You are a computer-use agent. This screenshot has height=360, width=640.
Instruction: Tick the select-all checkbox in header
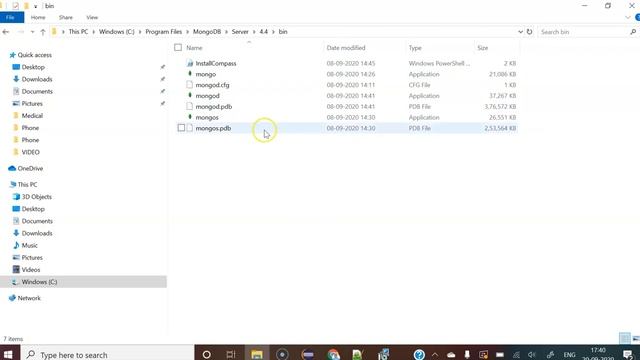pyautogui.click(x=178, y=48)
